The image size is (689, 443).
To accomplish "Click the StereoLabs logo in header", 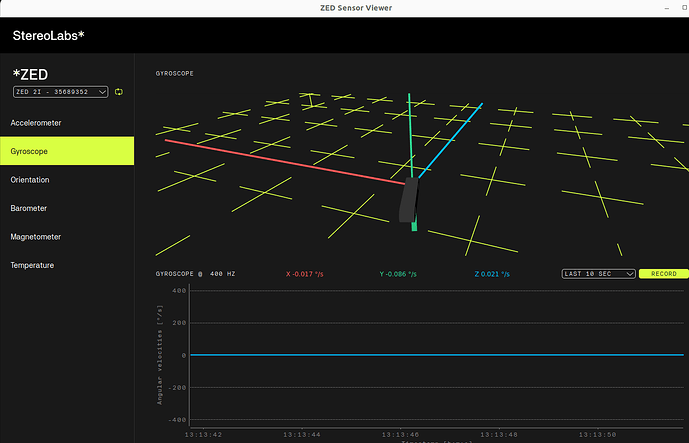I will [x=49, y=36].
